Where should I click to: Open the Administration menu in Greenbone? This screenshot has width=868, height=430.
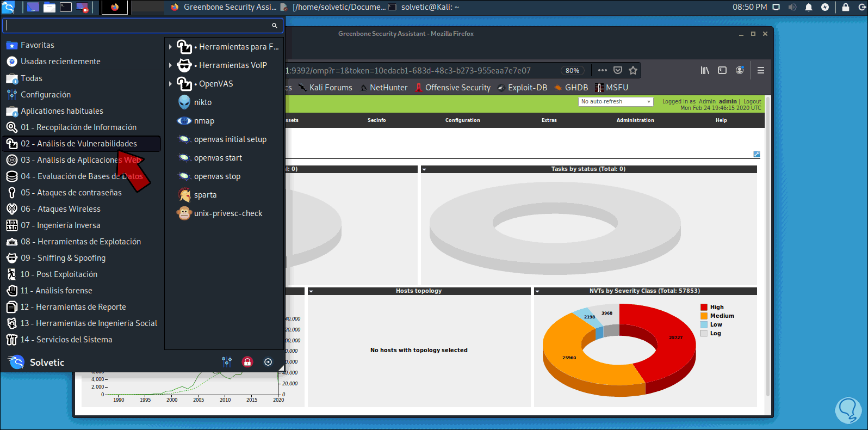pos(635,120)
